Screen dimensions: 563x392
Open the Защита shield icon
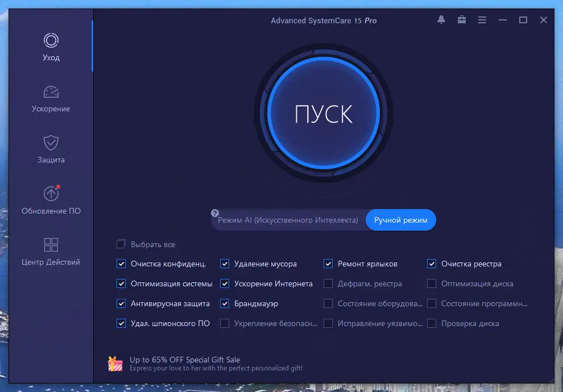tap(51, 143)
